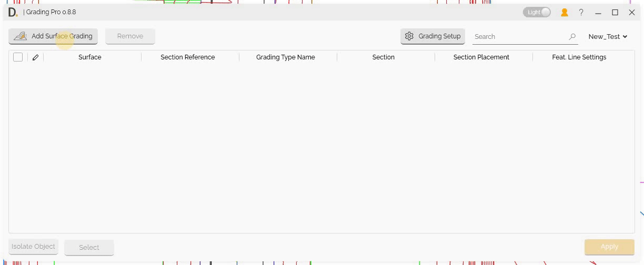Viewport: 644px width, 265px height.
Task: Click the Section Reference column header
Action: point(187,57)
